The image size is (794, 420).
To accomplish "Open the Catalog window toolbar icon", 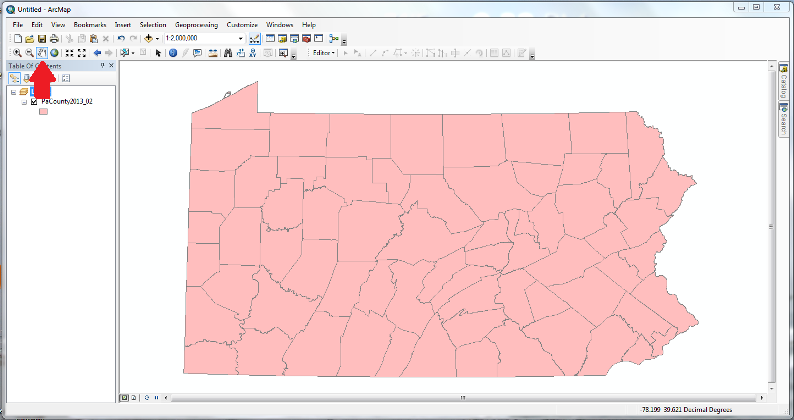I will [282, 39].
